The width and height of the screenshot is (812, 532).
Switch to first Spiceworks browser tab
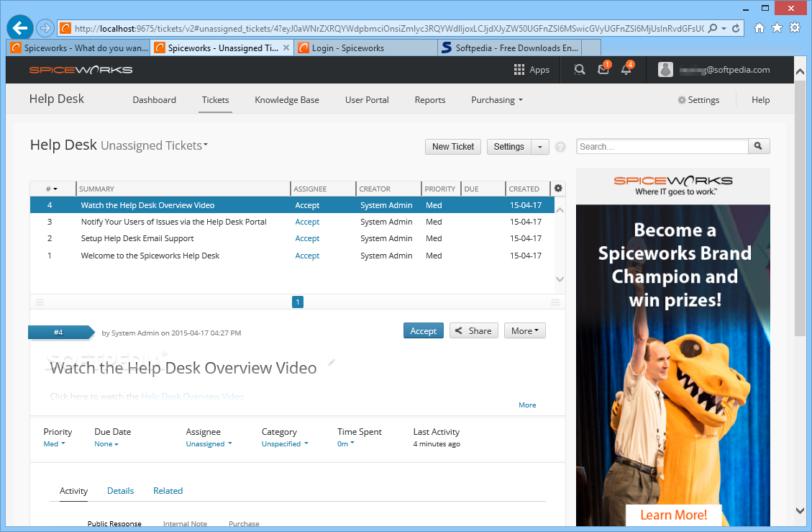(79, 48)
